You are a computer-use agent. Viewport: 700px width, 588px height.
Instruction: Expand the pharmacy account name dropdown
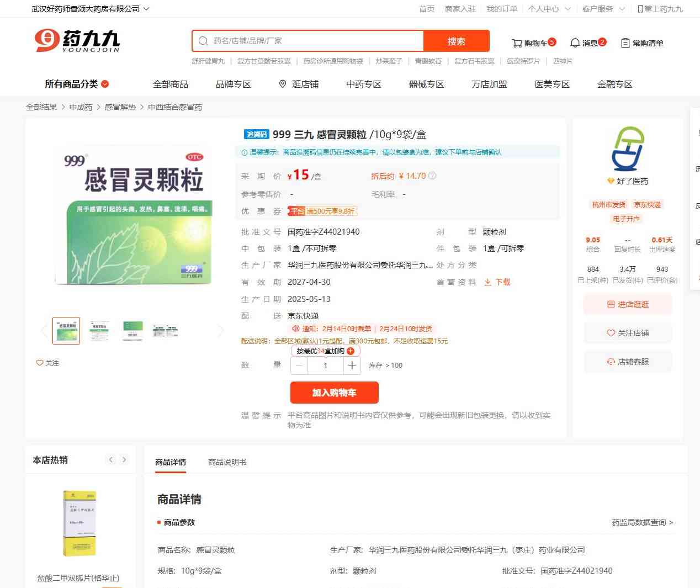pyautogui.click(x=146, y=9)
